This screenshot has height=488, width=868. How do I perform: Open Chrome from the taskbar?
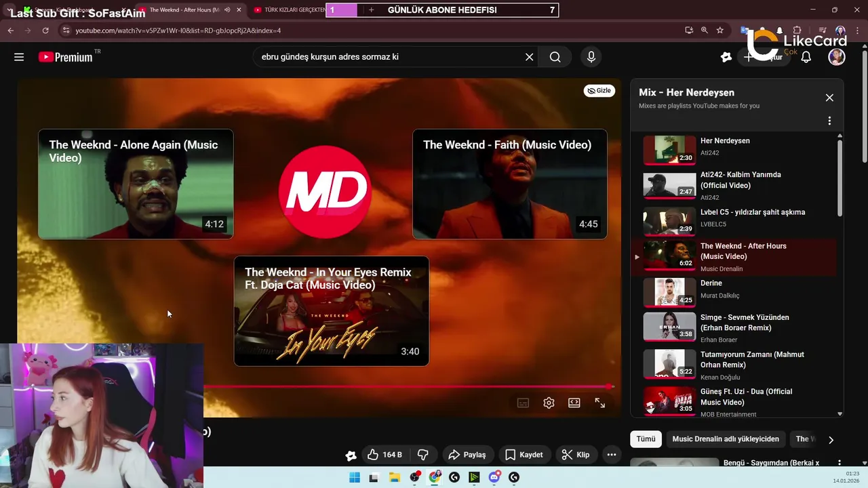(435, 477)
